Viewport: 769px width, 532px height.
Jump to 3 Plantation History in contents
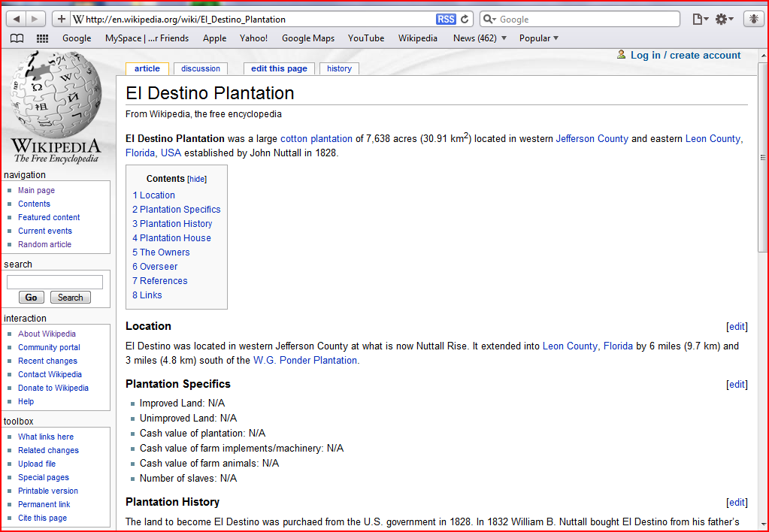coord(172,224)
